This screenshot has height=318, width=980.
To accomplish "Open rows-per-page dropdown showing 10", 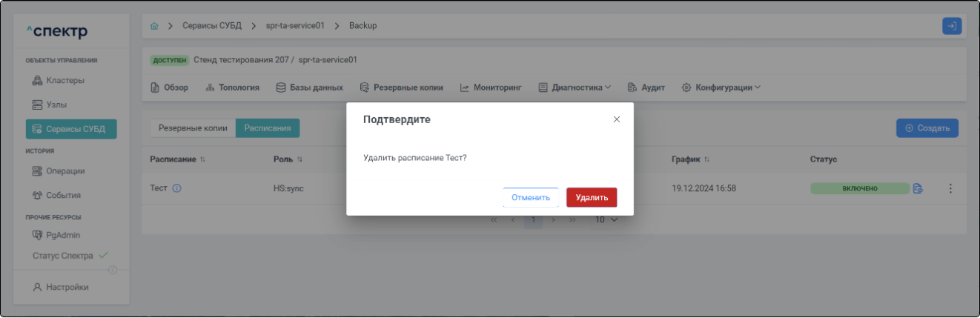I will (606, 220).
